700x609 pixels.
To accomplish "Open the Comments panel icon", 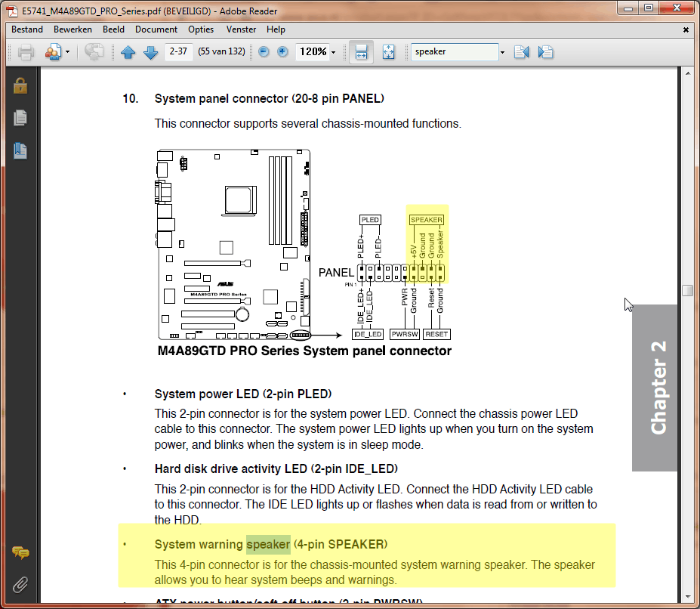I will [20, 552].
